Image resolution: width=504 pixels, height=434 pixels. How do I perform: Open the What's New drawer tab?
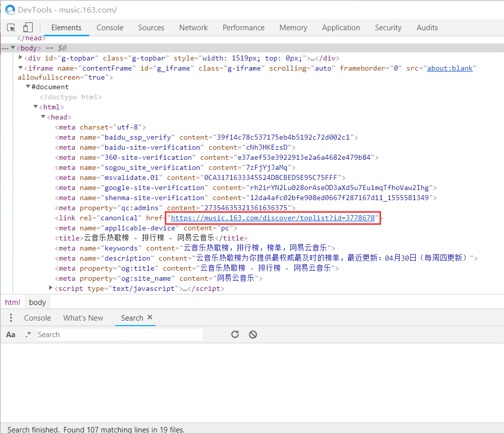83,318
